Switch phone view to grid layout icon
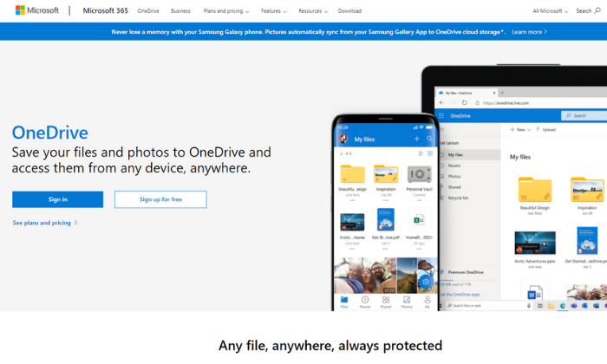Image resolution: width=607 pixels, height=364 pixels. [430, 153]
